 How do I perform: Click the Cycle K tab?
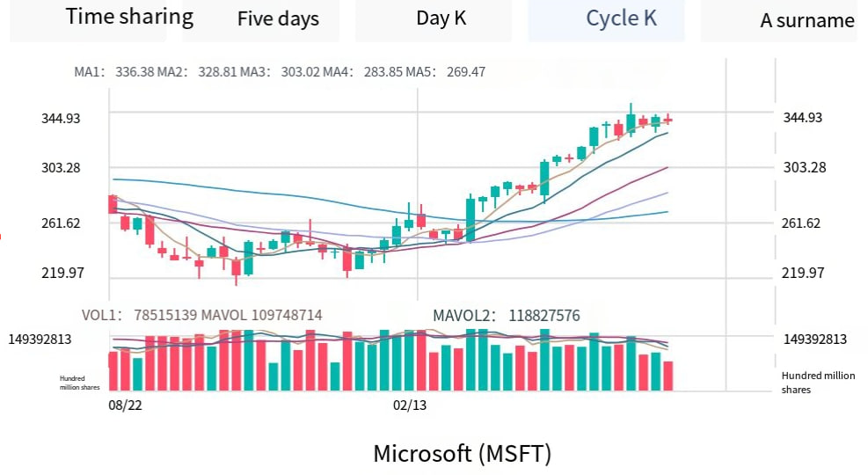click(621, 18)
